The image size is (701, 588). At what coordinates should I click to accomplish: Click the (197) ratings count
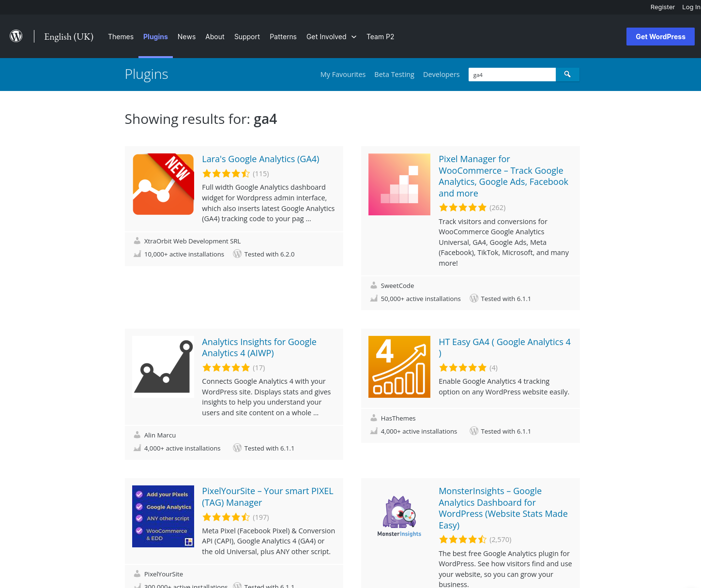point(260,517)
